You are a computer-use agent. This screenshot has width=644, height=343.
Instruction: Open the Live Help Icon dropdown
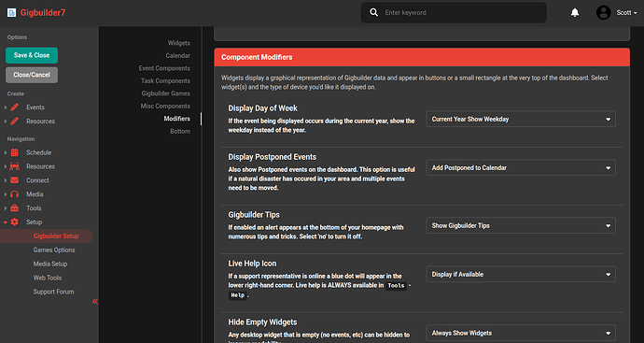click(521, 275)
